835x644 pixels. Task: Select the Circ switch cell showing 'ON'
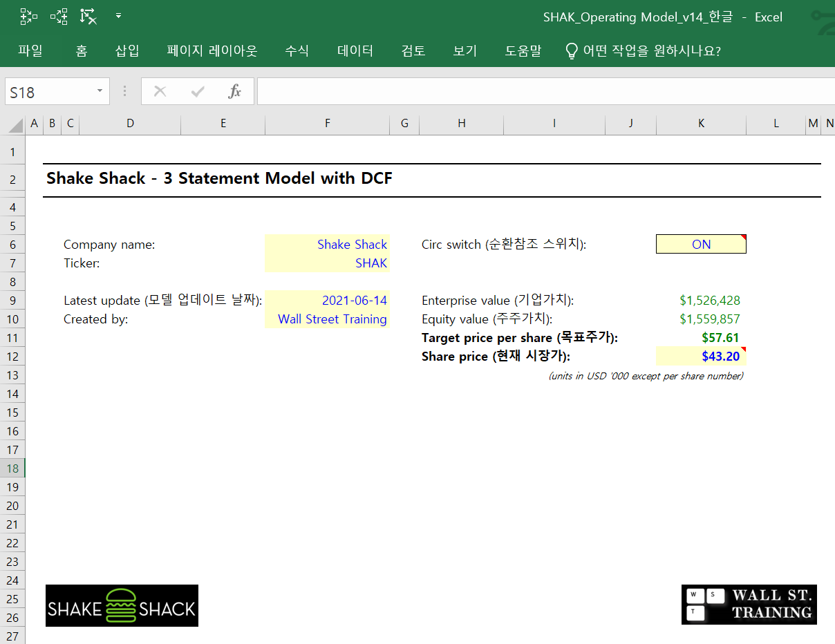(x=701, y=245)
